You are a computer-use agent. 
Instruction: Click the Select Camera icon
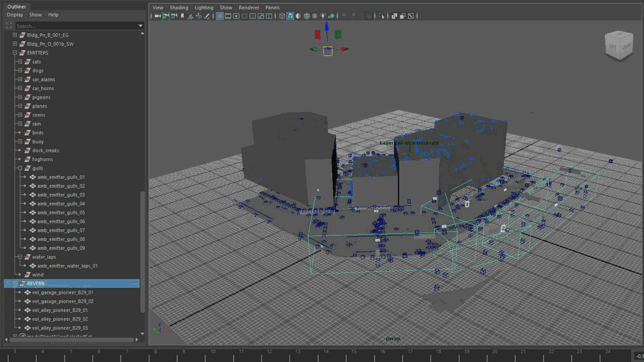point(157,16)
